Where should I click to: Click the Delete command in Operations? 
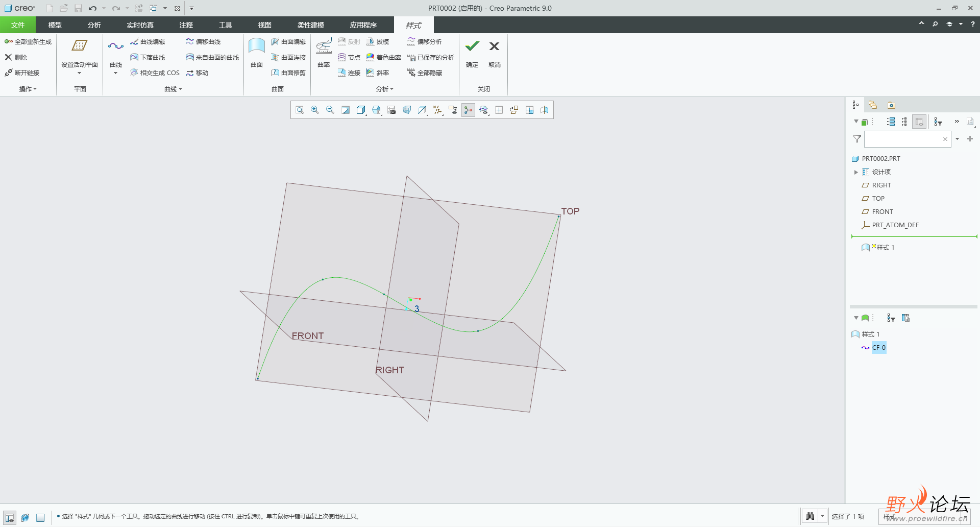click(x=16, y=57)
